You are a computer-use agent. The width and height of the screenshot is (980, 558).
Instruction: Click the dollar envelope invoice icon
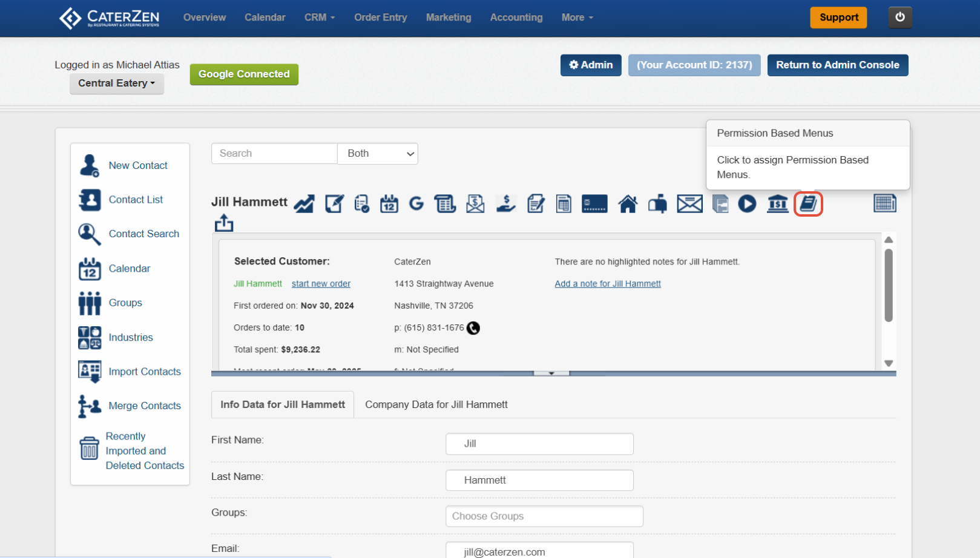(x=475, y=204)
